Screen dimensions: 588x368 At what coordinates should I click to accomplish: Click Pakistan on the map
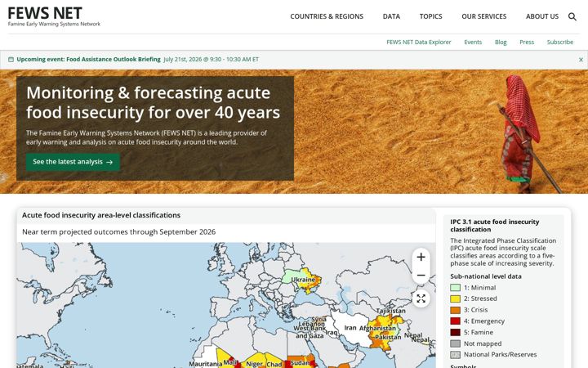click(388, 337)
